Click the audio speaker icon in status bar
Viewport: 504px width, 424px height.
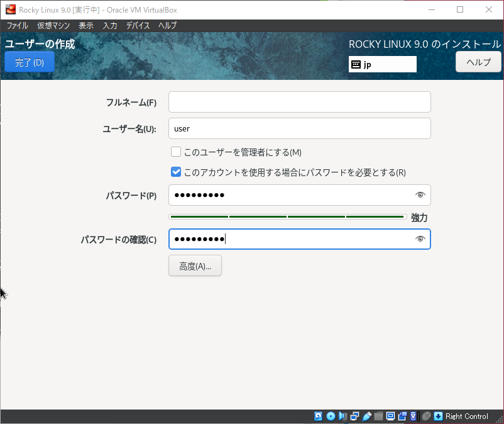(342, 416)
